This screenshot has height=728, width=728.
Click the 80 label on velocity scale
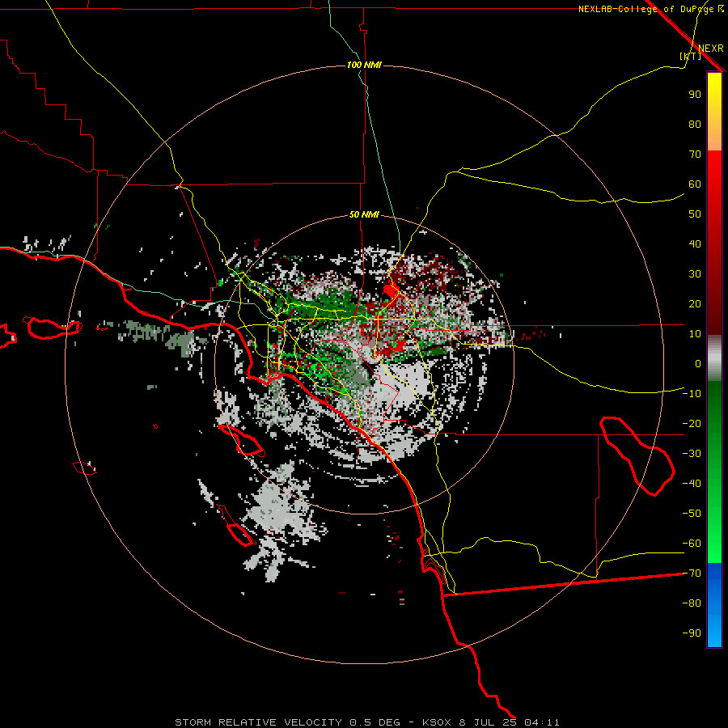pos(695,124)
